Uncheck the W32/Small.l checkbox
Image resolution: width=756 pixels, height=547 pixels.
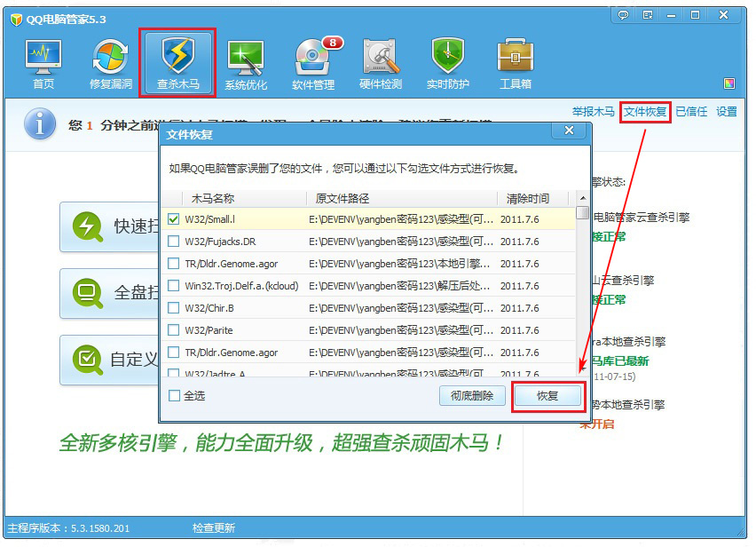pos(174,218)
